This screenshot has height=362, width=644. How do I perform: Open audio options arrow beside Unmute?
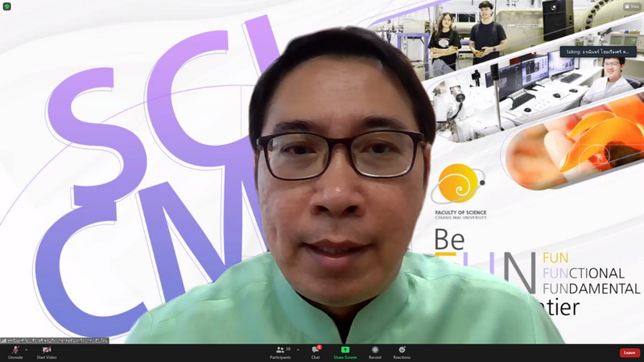coord(27,350)
